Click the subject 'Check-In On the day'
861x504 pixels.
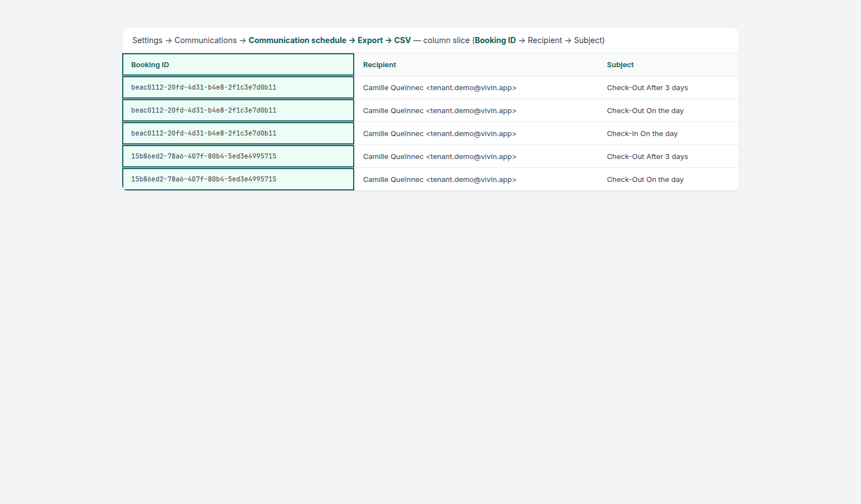point(642,134)
